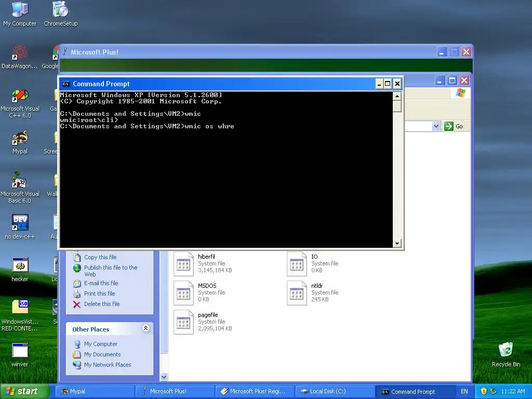Open the Explorer address bar dropdown
The width and height of the screenshot is (532, 399).
click(x=436, y=126)
